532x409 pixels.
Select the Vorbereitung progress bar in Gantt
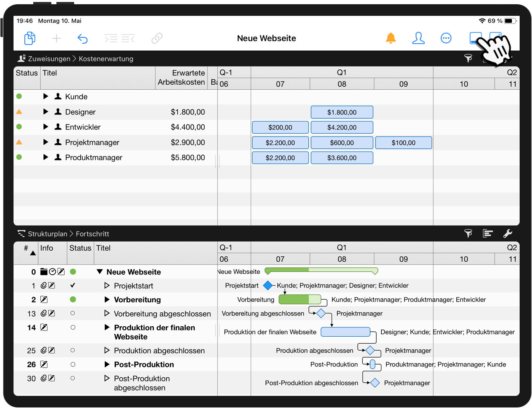click(x=299, y=300)
